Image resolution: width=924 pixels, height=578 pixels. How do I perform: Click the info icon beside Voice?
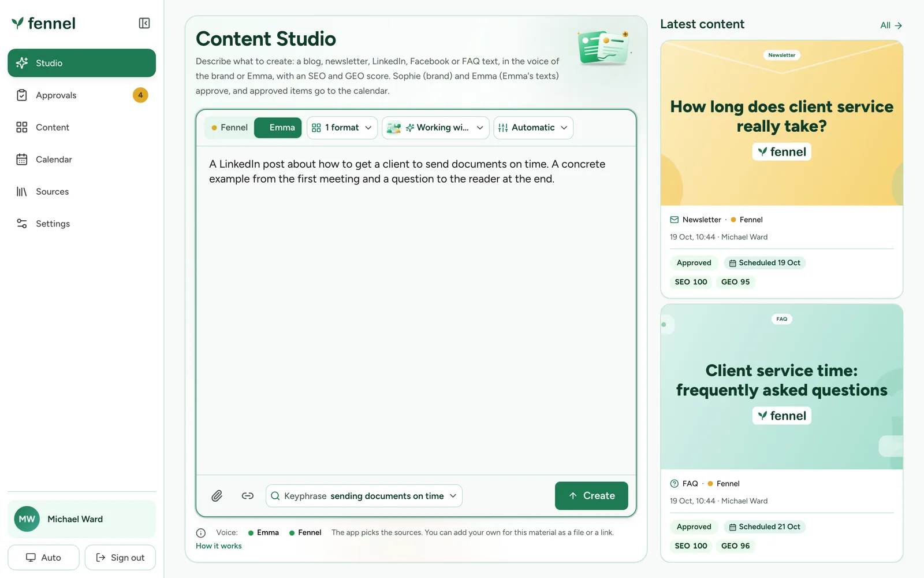tap(201, 533)
